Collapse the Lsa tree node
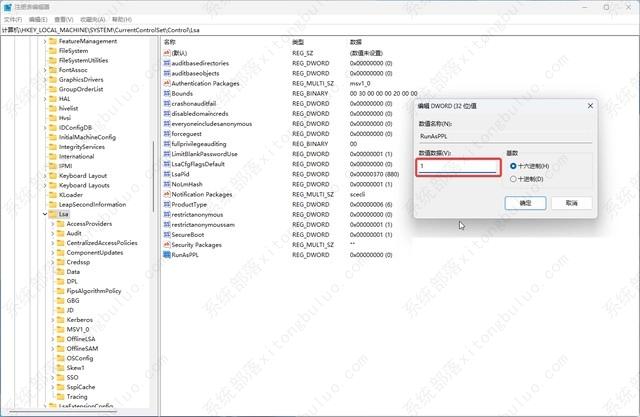Viewport: 640px width, 417px height. click(45, 214)
